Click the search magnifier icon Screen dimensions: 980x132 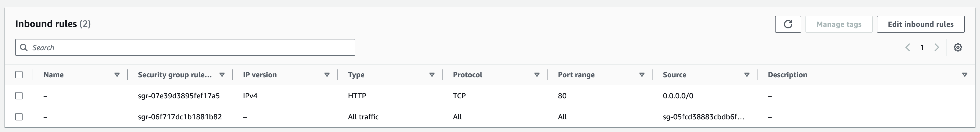(x=24, y=47)
